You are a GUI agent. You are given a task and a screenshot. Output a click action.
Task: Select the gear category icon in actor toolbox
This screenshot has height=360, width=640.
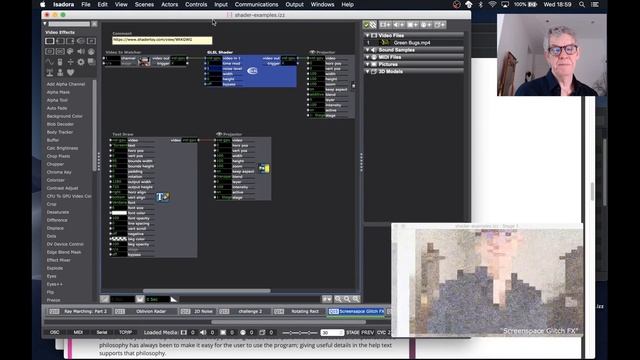[x=81, y=62]
